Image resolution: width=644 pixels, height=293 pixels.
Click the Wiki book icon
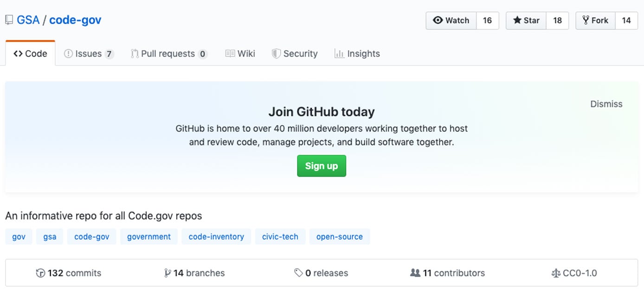click(x=230, y=54)
